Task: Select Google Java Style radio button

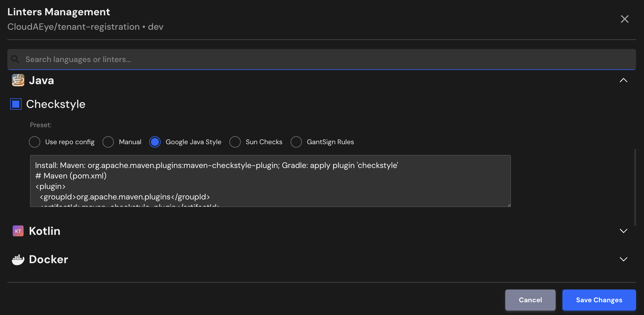Action: pyautogui.click(x=155, y=142)
